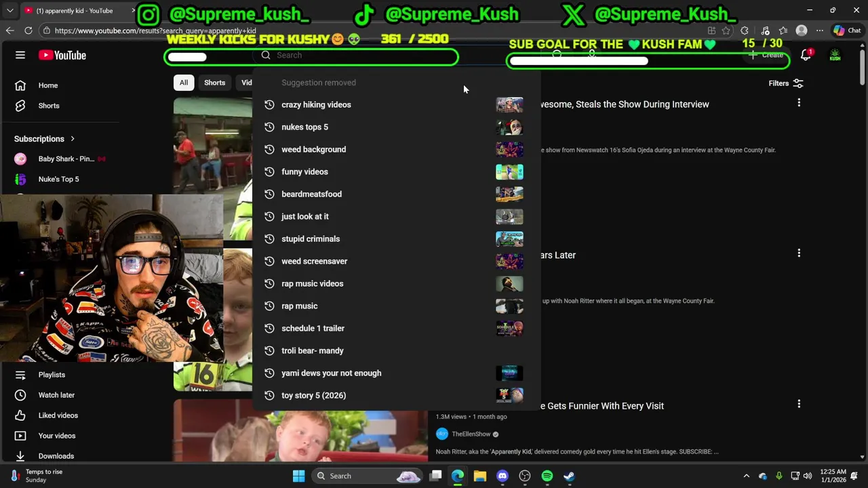Click history icon beside crazy hiking videos
The height and width of the screenshot is (488, 868).
pyautogui.click(x=269, y=104)
